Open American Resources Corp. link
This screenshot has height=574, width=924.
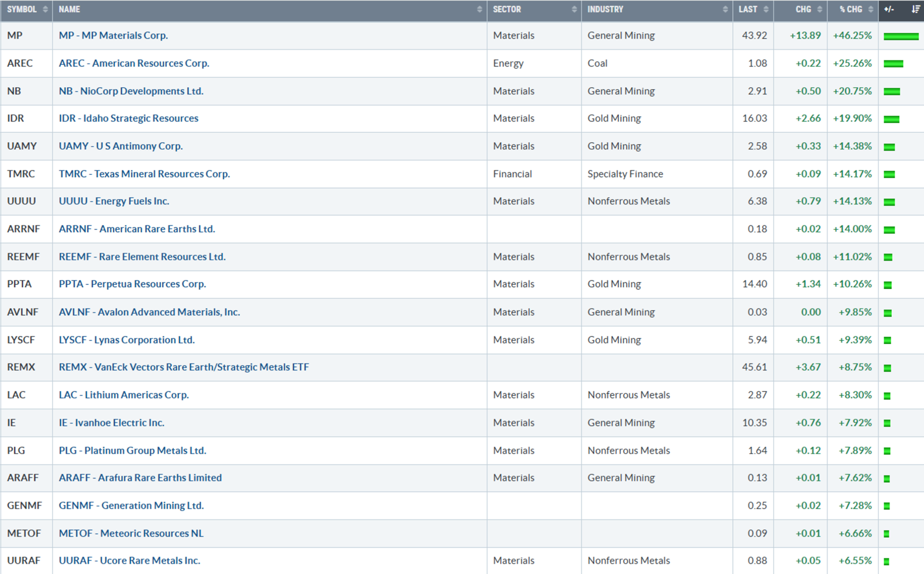coord(134,63)
